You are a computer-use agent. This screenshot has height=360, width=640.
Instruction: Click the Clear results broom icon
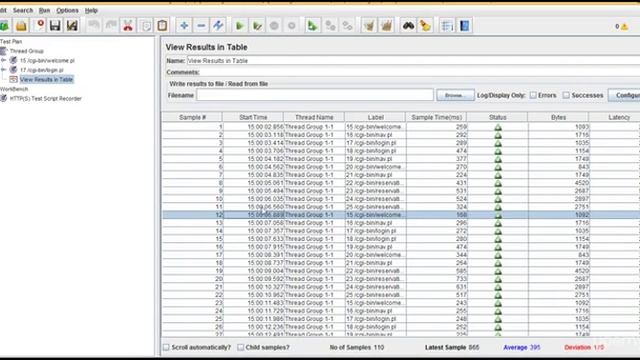369,26
